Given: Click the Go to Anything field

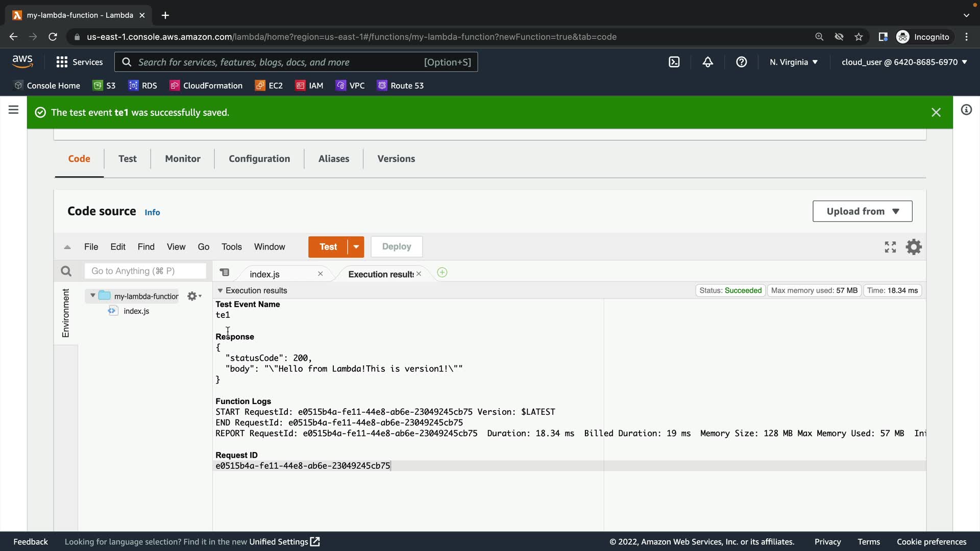Looking at the screenshot, I should 145,271.
